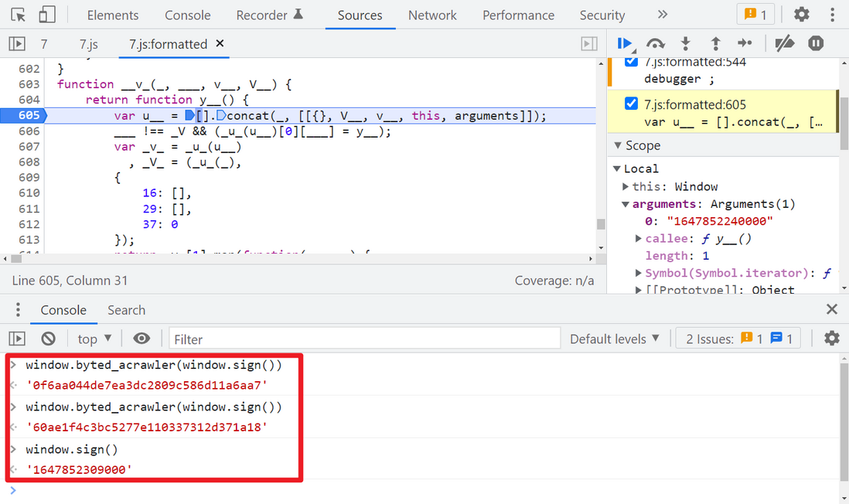Click the console result '1647852309000'
The height and width of the screenshot is (504, 849).
tap(79, 469)
